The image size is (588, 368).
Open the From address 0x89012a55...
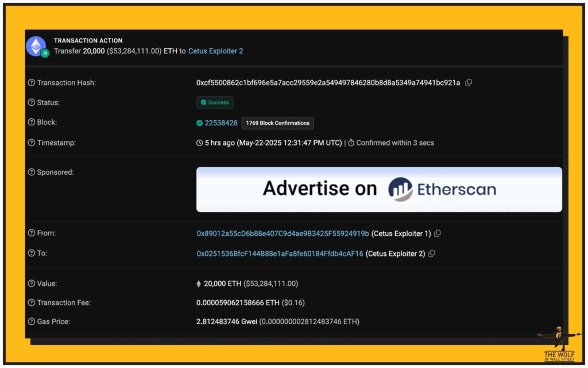point(283,233)
